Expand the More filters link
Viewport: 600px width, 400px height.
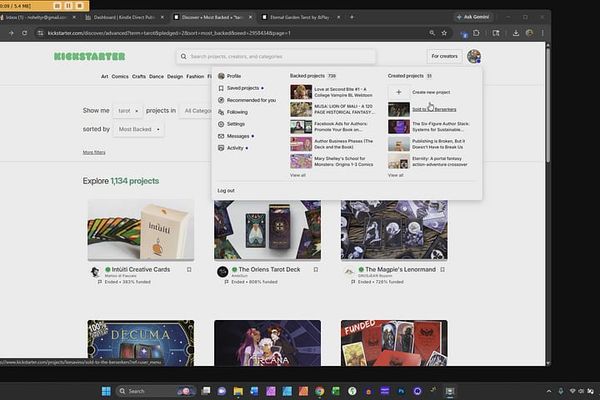point(94,152)
